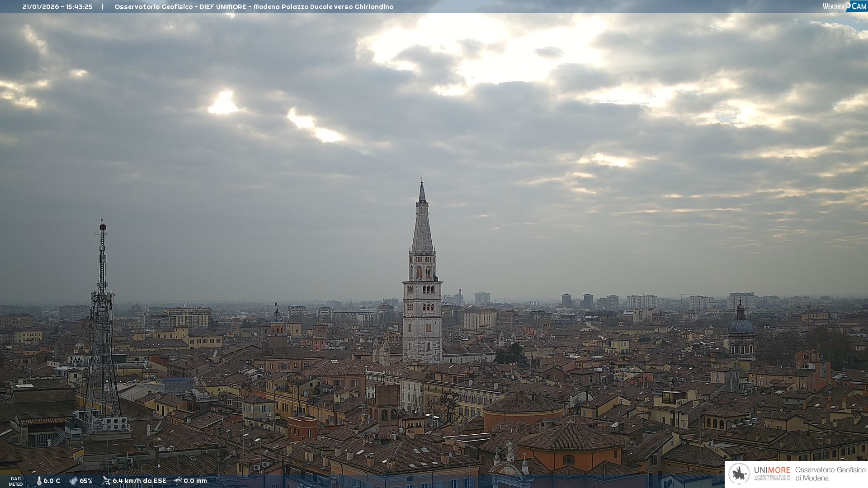Click the 6.0 C temperature reading
This screenshot has width=868, height=488.
point(52,481)
